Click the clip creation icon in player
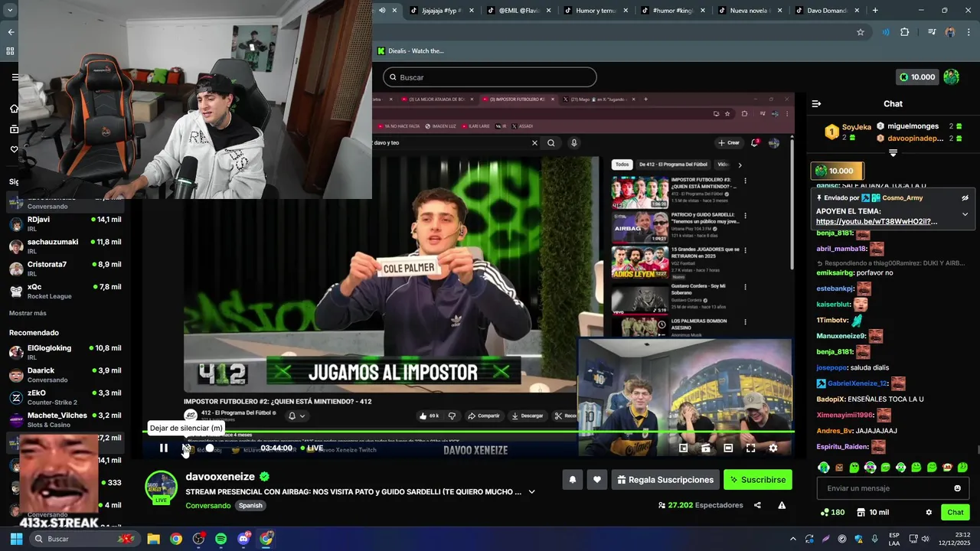 [706, 448]
